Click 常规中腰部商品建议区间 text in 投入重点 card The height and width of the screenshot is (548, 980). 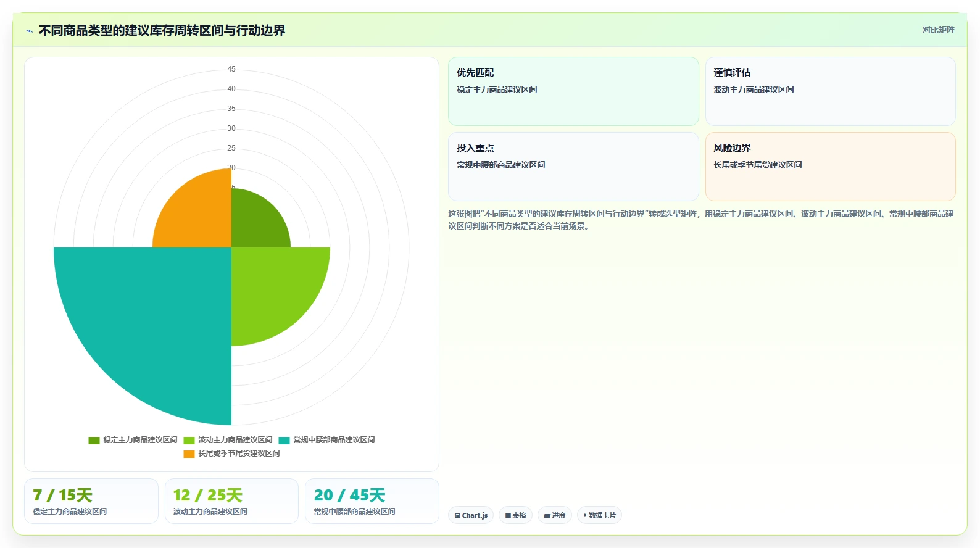coord(501,165)
